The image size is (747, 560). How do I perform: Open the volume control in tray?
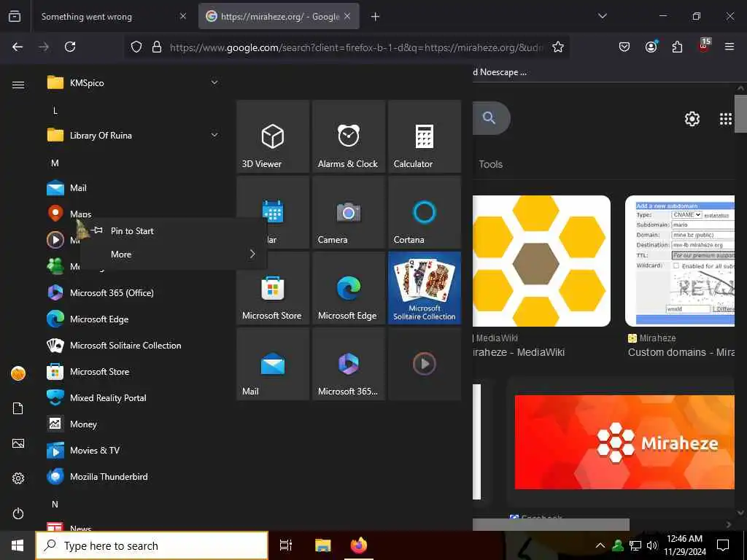pos(651,545)
